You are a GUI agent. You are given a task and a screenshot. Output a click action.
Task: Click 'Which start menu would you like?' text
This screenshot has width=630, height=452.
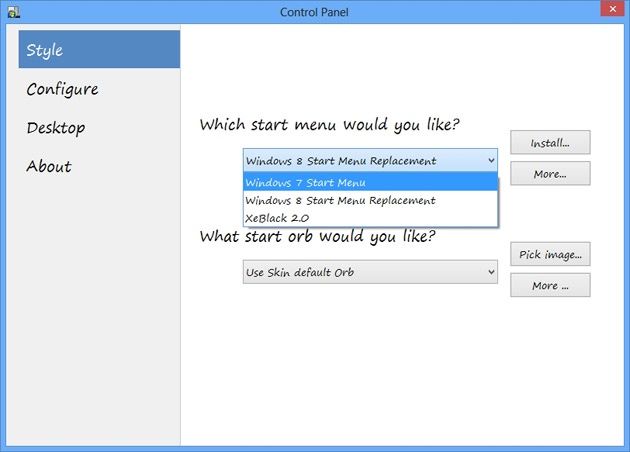click(329, 125)
